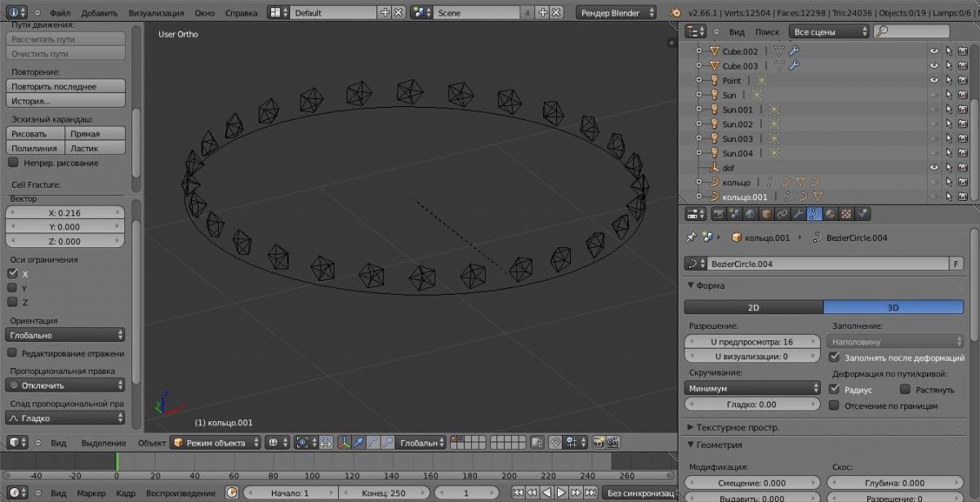The width and height of the screenshot is (980, 502).
Task: Open the Render properties tab (camera icon)
Action: click(x=719, y=214)
